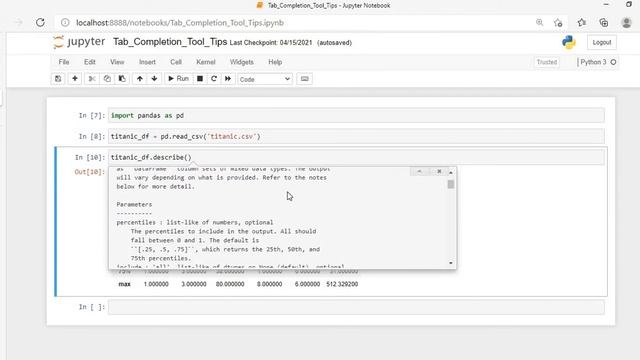This screenshot has width=640, height=360.
Task: Open the browser zoom magnifier icon
Action: point(539,22)
